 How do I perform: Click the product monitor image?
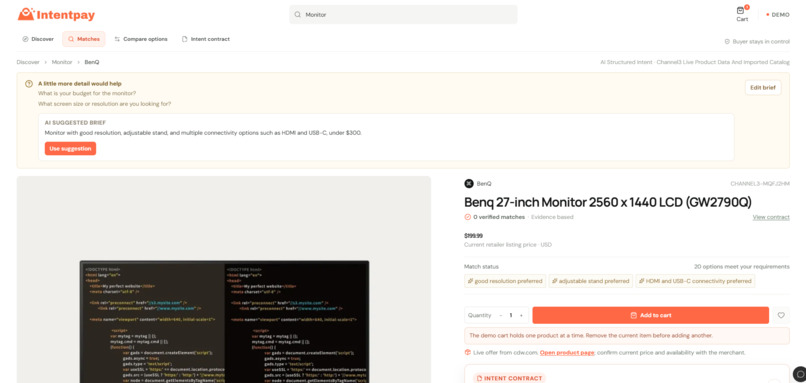(224, 321)
